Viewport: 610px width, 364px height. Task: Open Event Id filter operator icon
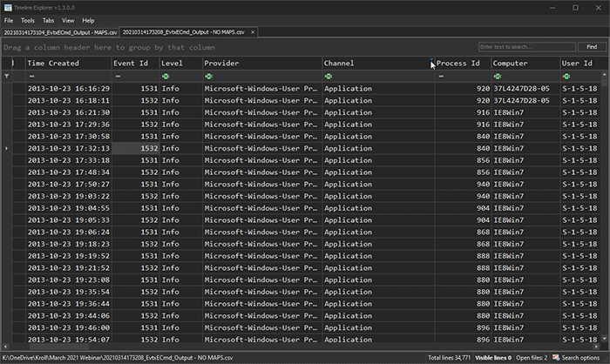(x=118, y=77)
